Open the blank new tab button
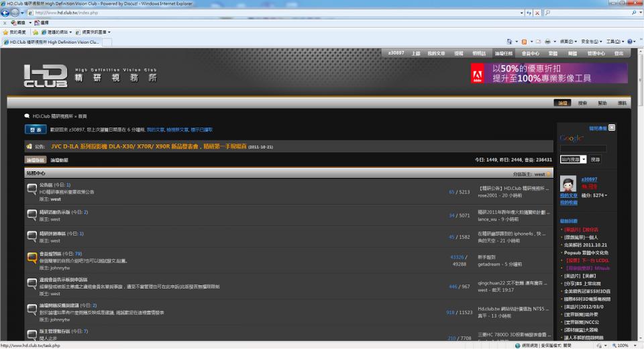 coord(107,42)
